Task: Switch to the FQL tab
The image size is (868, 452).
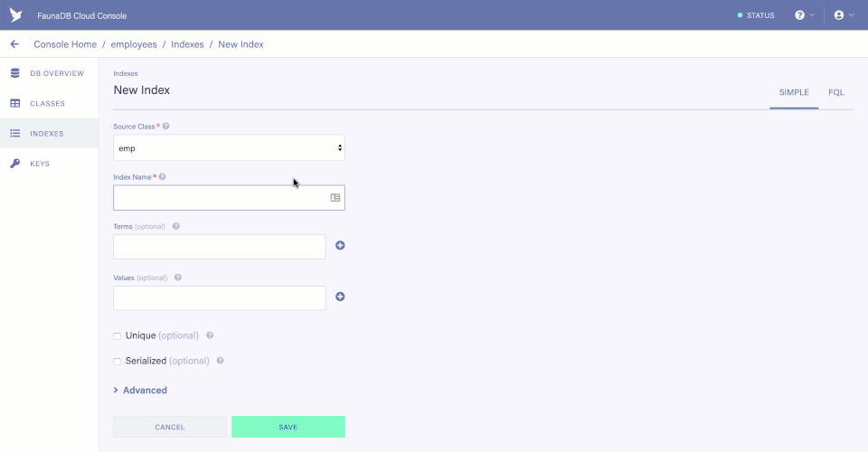Action: click(x=835, y=92)
